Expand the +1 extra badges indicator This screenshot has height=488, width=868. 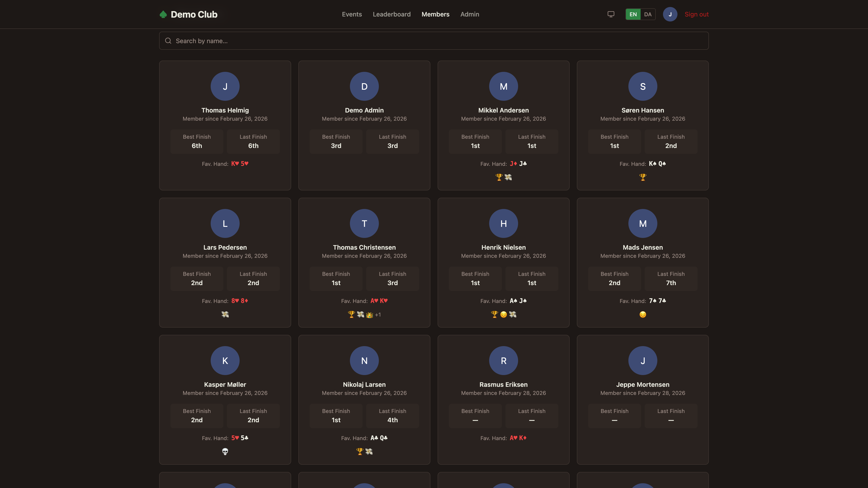(378, 314)
